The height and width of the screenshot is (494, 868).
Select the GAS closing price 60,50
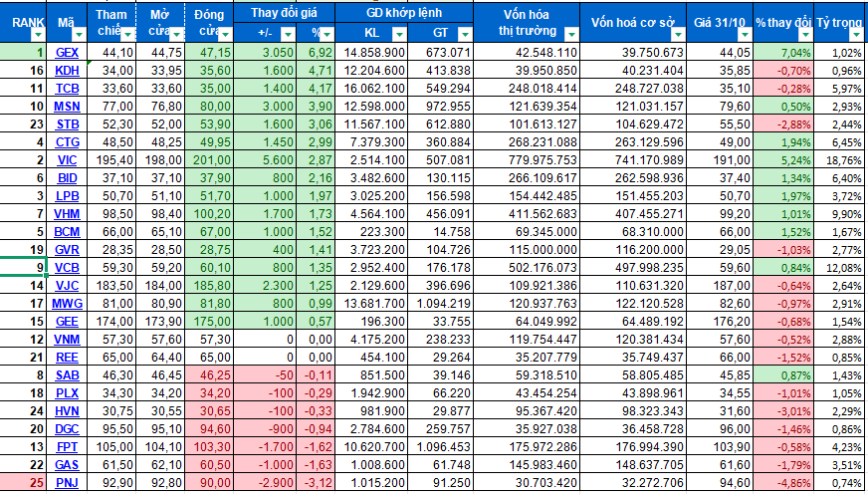(209, 465)
